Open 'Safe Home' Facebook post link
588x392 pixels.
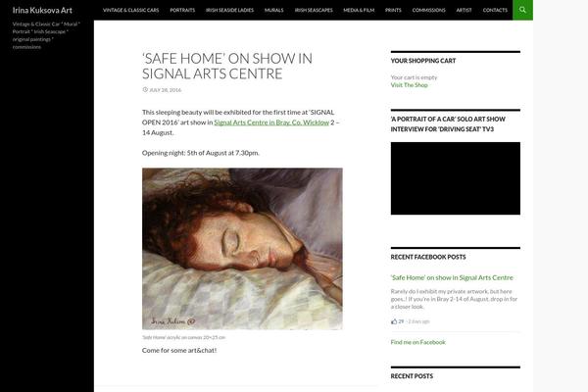click(x=452, y=277)
